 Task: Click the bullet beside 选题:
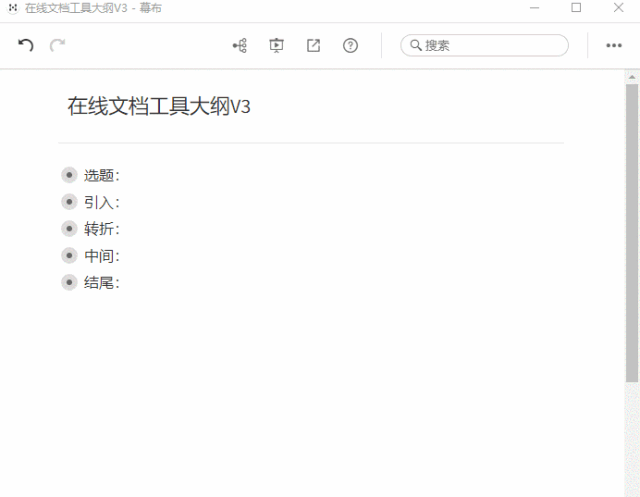point(69,175)
